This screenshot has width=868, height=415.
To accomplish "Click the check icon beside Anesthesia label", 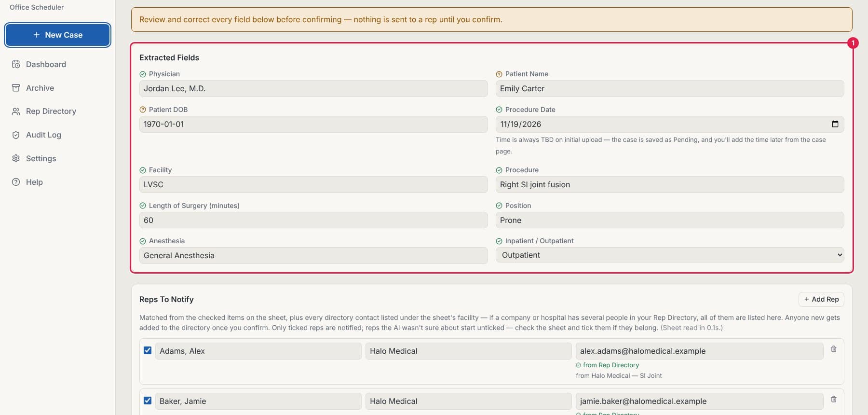I will (143, 241).
